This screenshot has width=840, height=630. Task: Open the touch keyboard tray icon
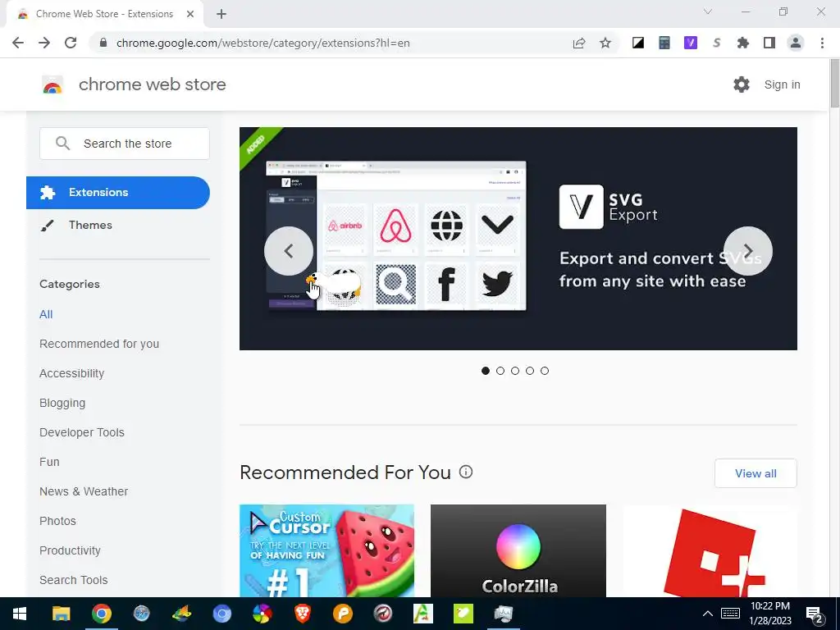[730, 614]
